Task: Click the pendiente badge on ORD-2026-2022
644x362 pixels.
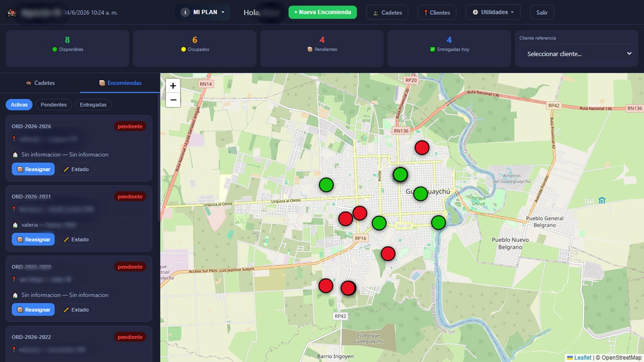Action: pyautogui.click(x=130, y=337)
